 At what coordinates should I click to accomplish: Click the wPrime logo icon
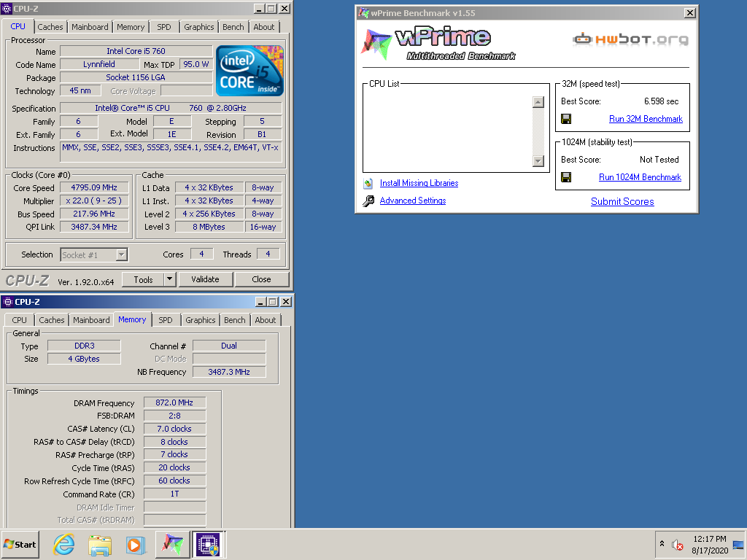click(x=376, y=44)
